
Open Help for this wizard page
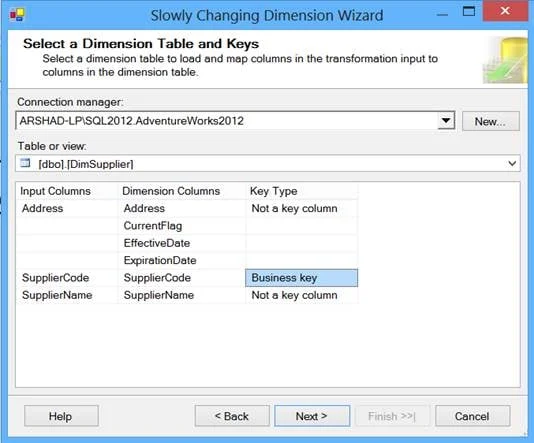tap(61, 416)
